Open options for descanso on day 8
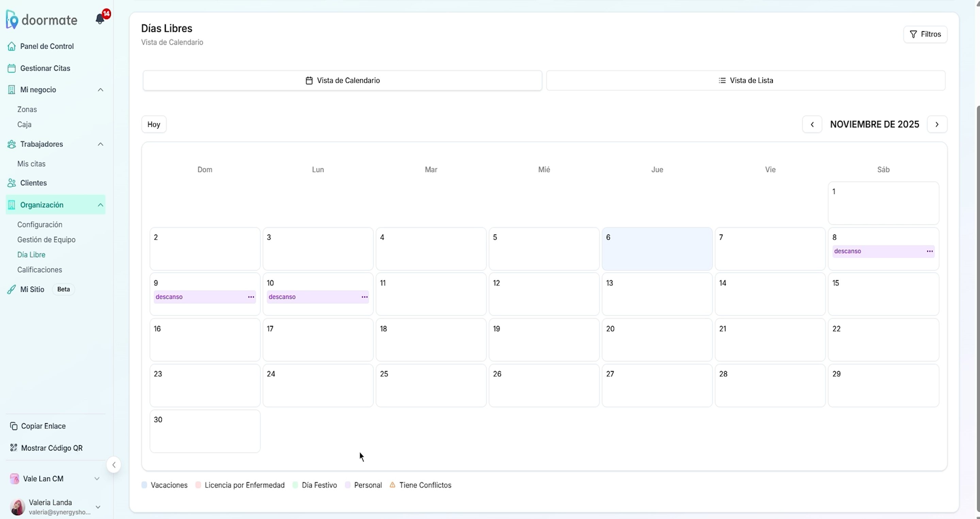 pyautogui.click(x=929, y=251)
